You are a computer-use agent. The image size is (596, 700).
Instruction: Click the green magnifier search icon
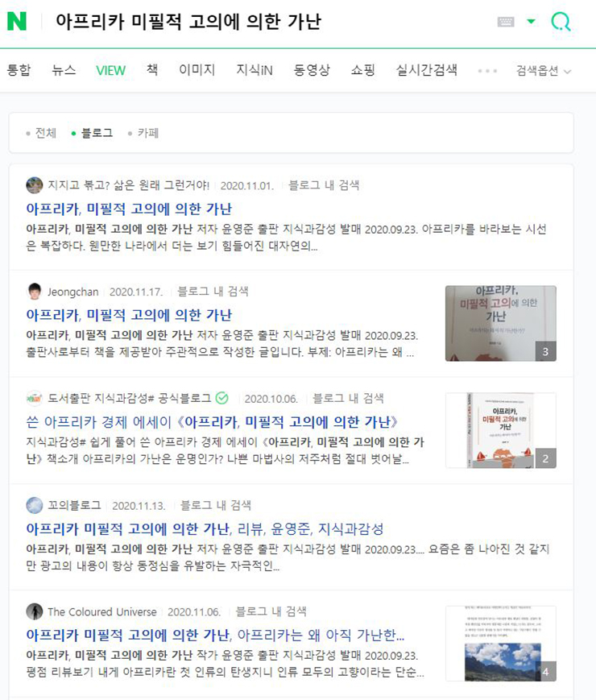(561, 22)
